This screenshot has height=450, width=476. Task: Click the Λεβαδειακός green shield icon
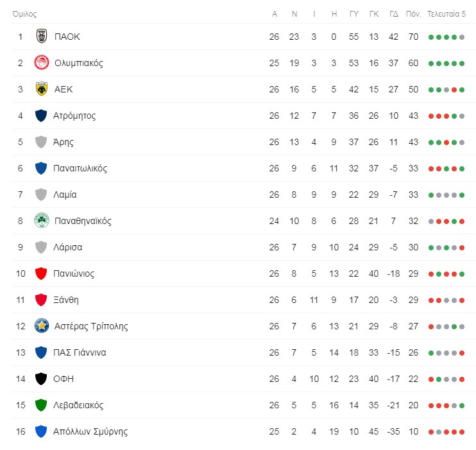pyautogui.click(x=41, y=405)
